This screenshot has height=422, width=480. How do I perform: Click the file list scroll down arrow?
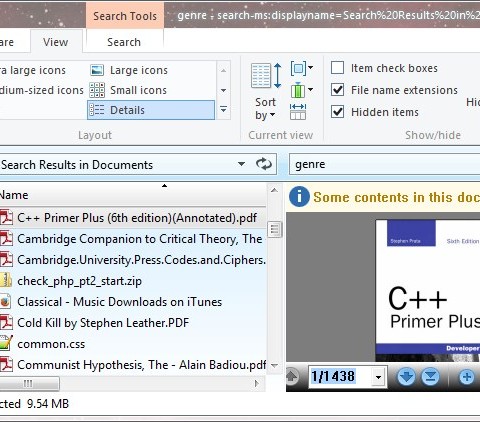(274, 366)
